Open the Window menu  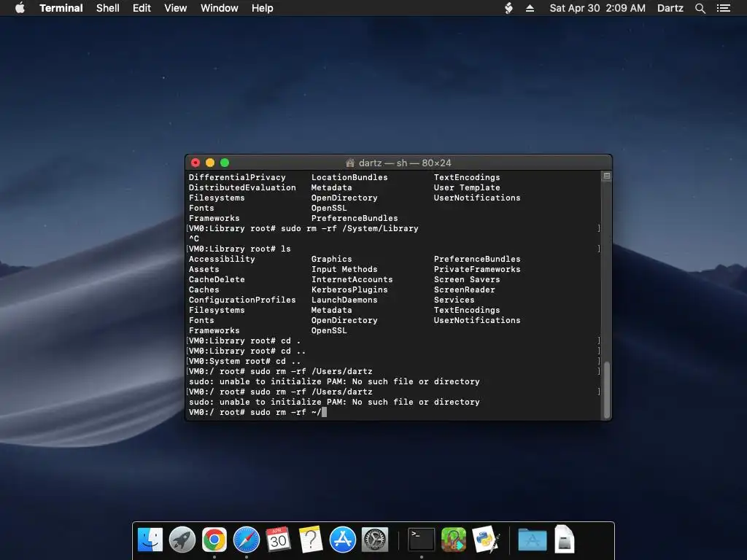coord(219,8)
